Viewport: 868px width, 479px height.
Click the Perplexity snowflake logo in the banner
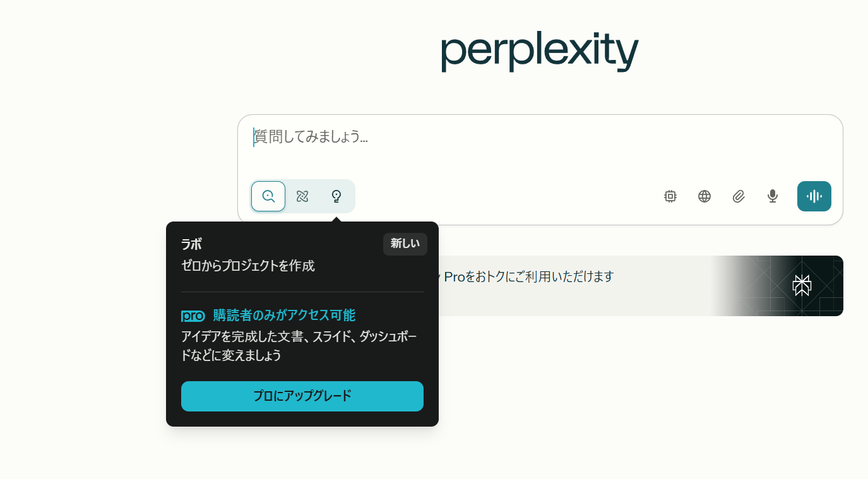pos(802,286)
